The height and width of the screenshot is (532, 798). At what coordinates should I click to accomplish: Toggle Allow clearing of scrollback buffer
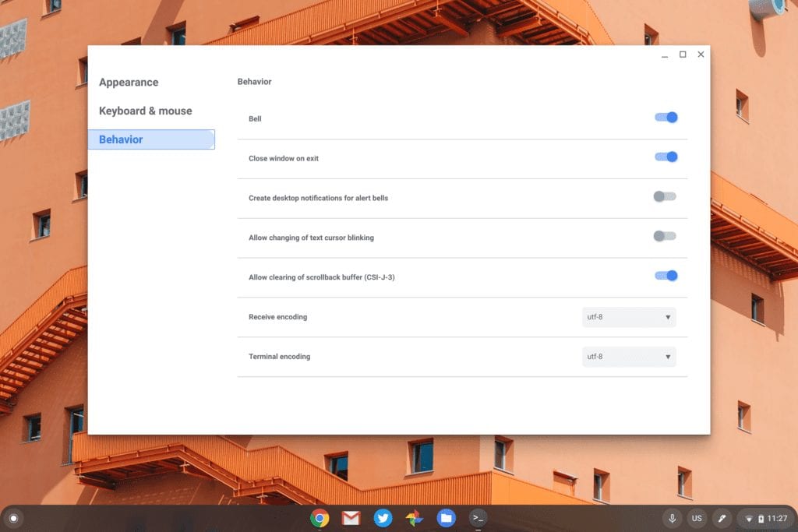click(x=666, y=277)
